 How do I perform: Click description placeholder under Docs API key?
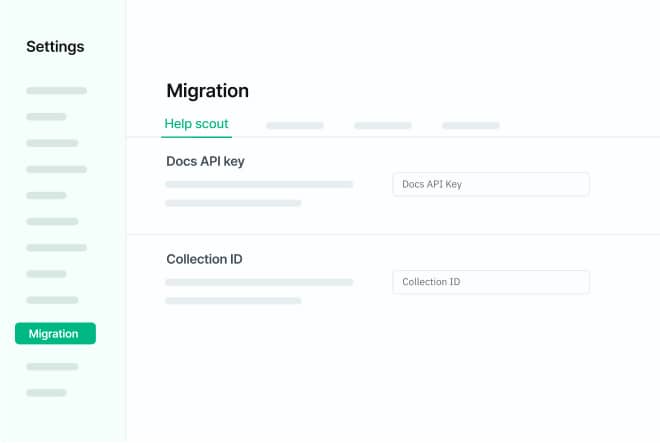point(259,185)
